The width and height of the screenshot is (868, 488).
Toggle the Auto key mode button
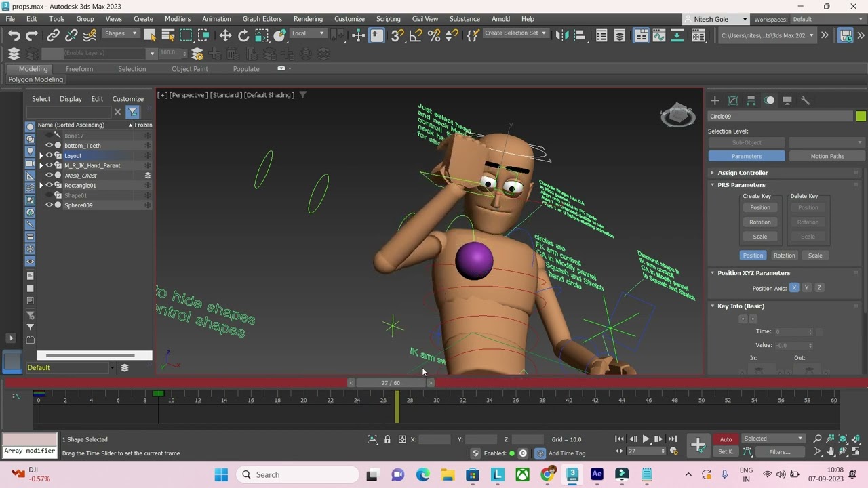coord(726,439)
